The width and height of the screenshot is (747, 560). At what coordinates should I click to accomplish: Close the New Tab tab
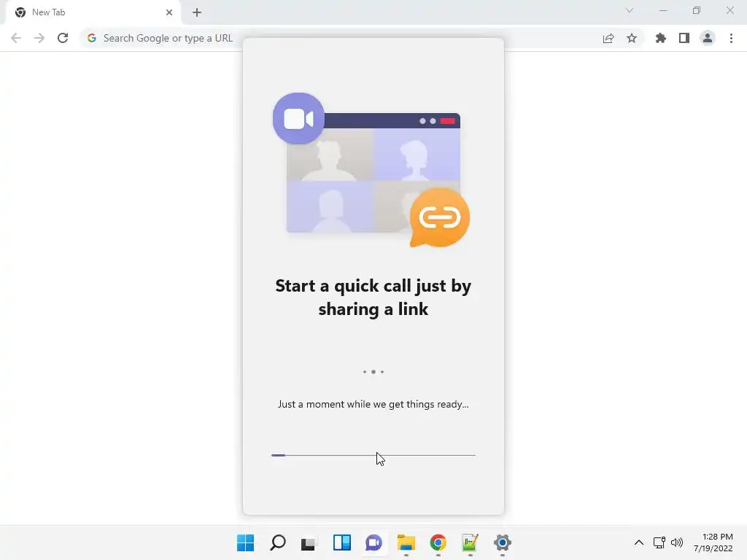point(169,12)
